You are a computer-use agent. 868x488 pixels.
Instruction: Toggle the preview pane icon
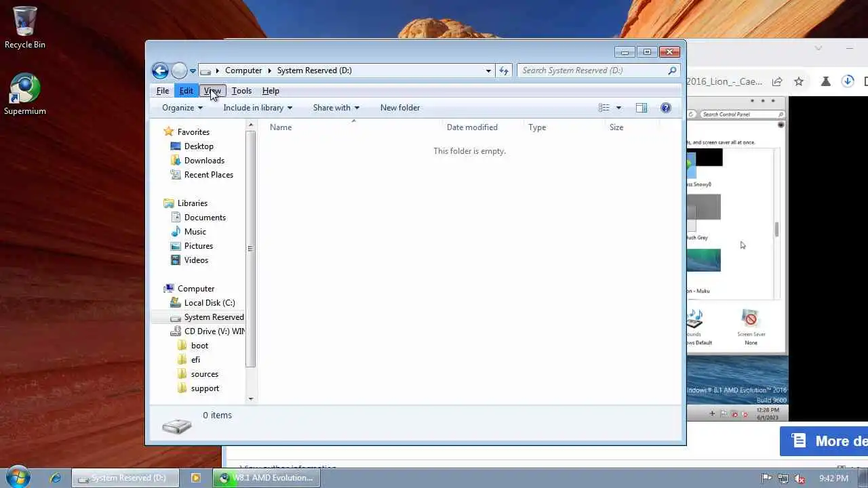[642, 108]
